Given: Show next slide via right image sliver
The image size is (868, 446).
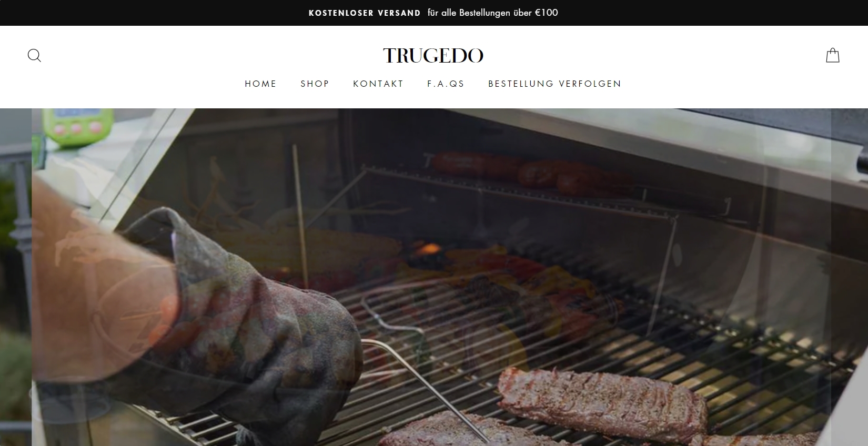Looking at the screenshot, I should 850,277.
